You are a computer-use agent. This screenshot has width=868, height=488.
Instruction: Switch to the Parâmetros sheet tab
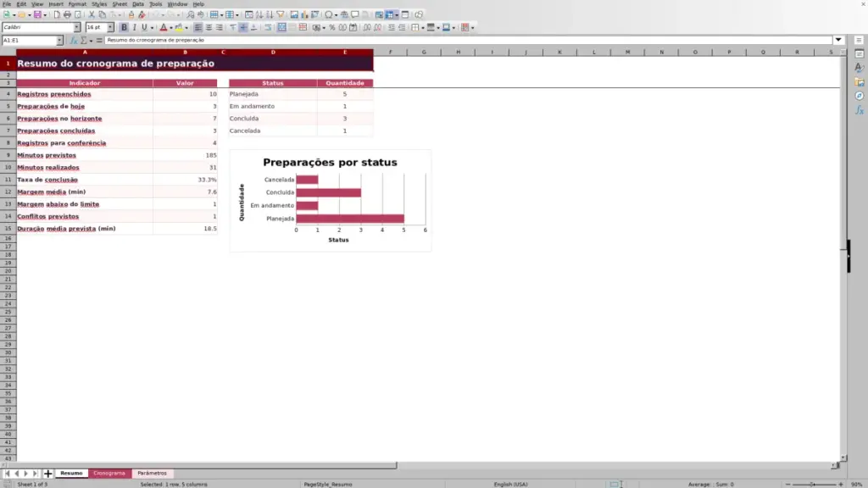(152, 473)
